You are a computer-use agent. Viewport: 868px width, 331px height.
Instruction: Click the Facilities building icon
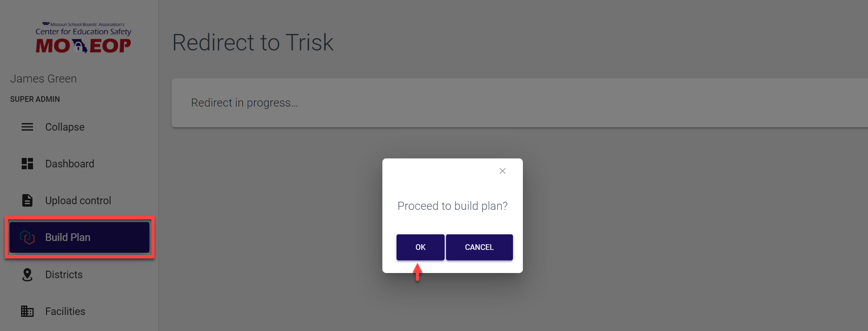tap(27, 311)
